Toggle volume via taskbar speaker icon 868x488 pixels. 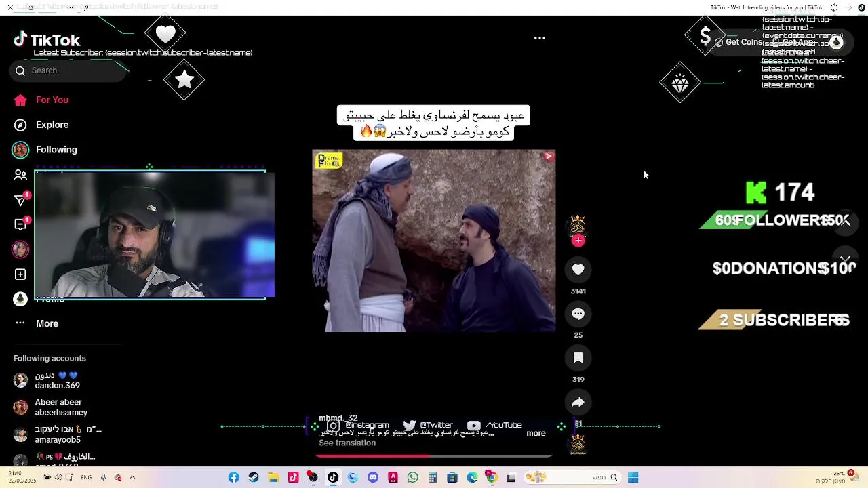coord(58,478)
